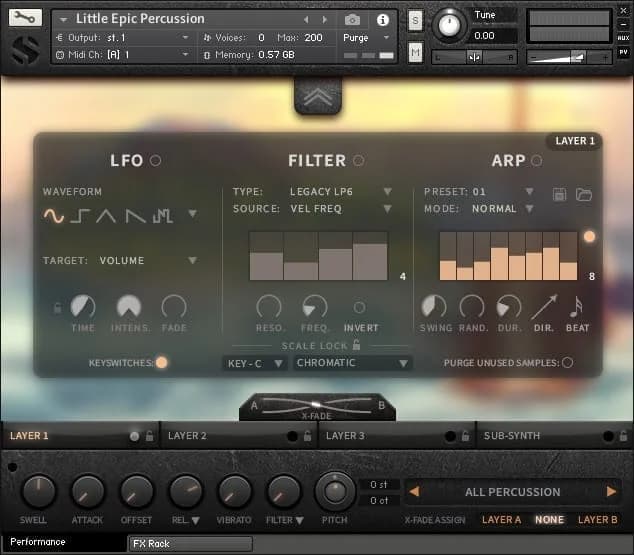Open ARP MODE Normal dropdown
This screenshot has height=555, width=634.
[529, 209]
